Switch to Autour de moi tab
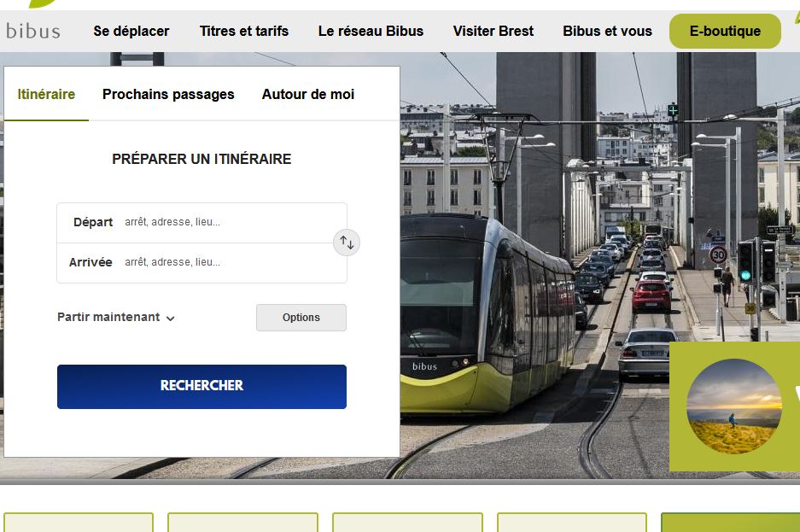 pyautogui.click(x=308, y=95)
